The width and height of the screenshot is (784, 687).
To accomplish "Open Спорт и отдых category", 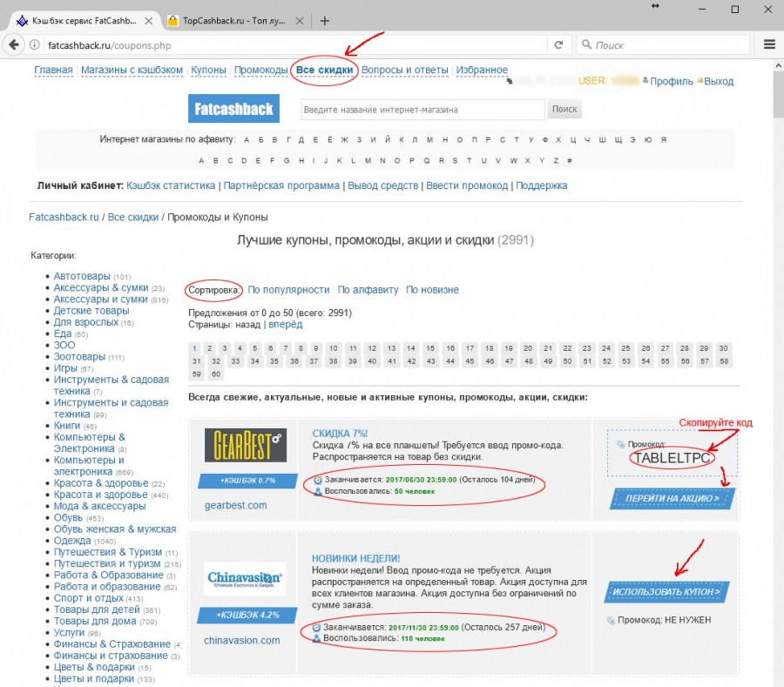I will point(88,597).
